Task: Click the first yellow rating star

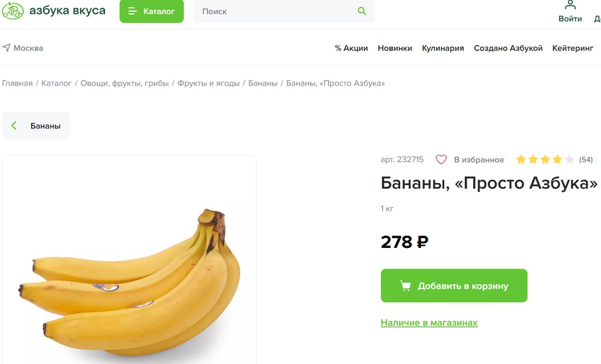Action: tap(521, 159)
